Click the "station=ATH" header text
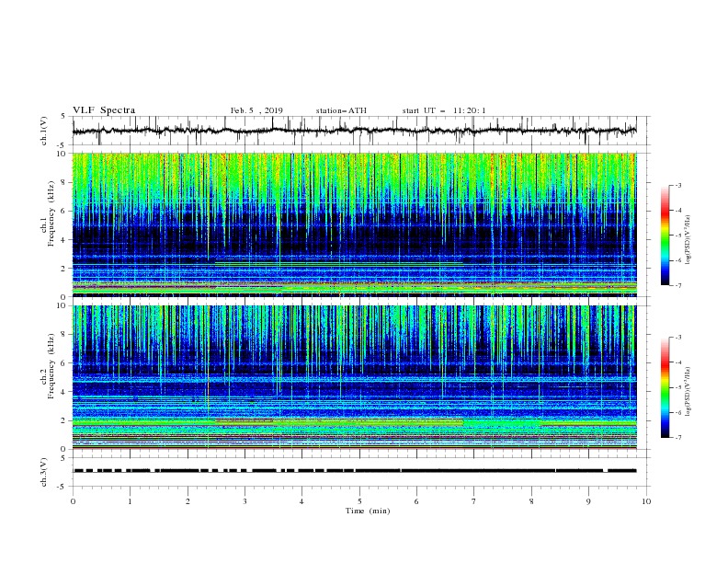 pyautogui.click(x=341, y=110)
